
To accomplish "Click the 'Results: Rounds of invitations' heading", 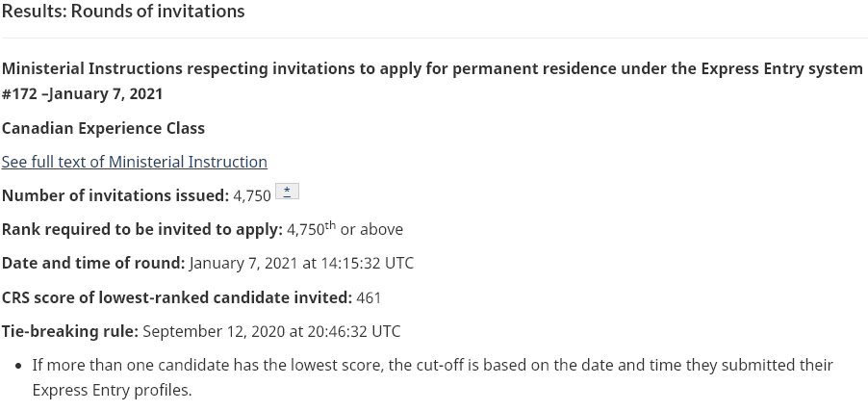I will pos(123,12).
